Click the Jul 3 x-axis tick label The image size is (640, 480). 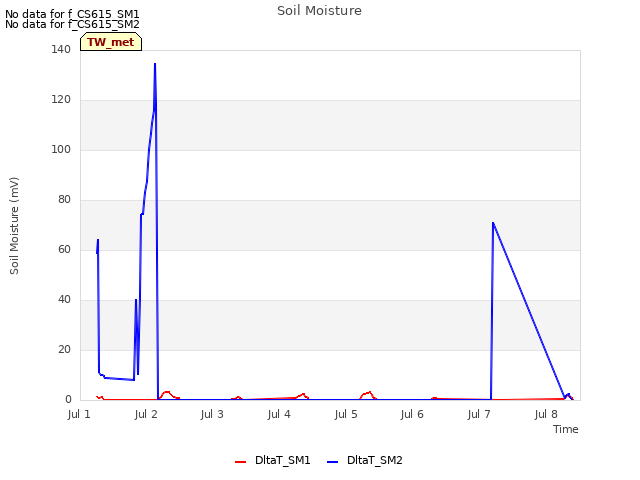coord(212,414)
